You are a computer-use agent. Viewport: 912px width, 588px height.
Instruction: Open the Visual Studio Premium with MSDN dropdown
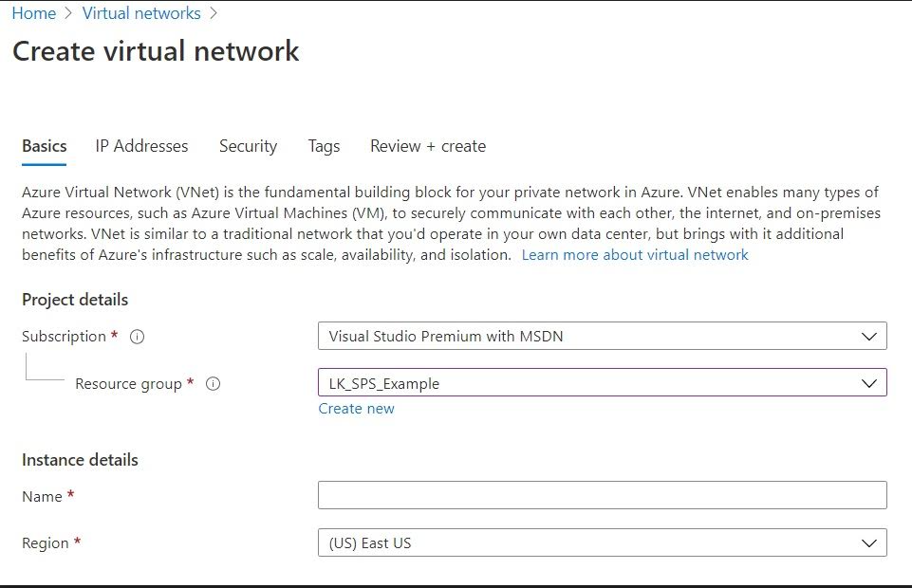tap(602, 337)
